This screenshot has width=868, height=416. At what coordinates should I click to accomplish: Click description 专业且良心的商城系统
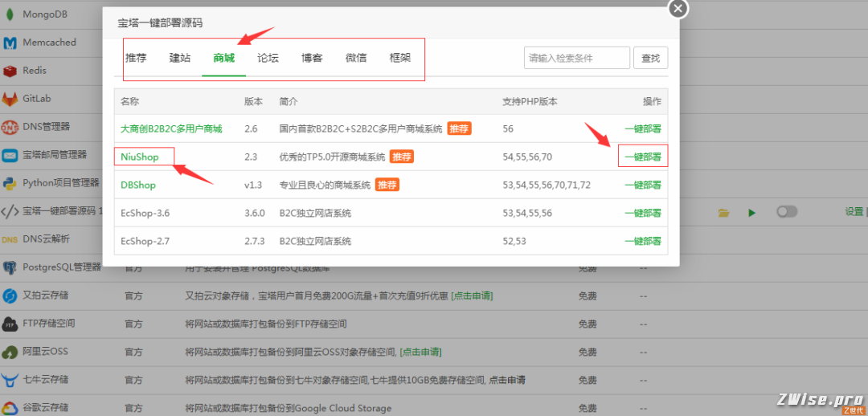[x=325, y=186]
